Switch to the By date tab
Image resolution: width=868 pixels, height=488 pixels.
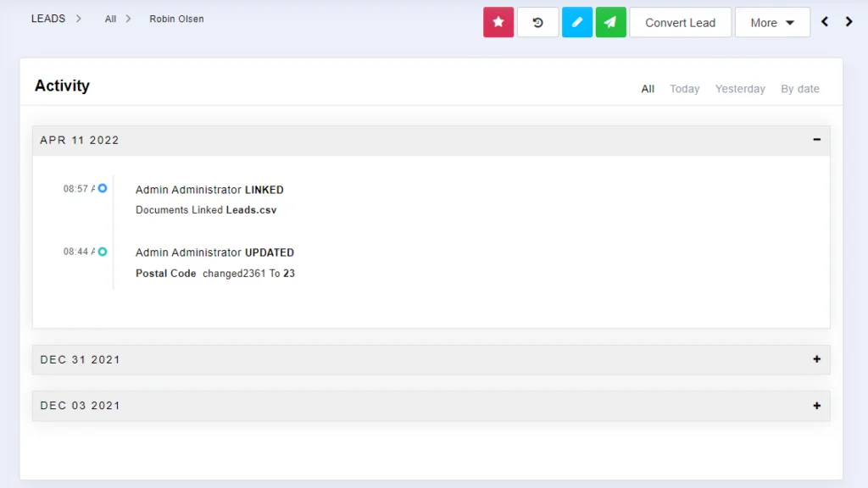[x=799, y=88]
